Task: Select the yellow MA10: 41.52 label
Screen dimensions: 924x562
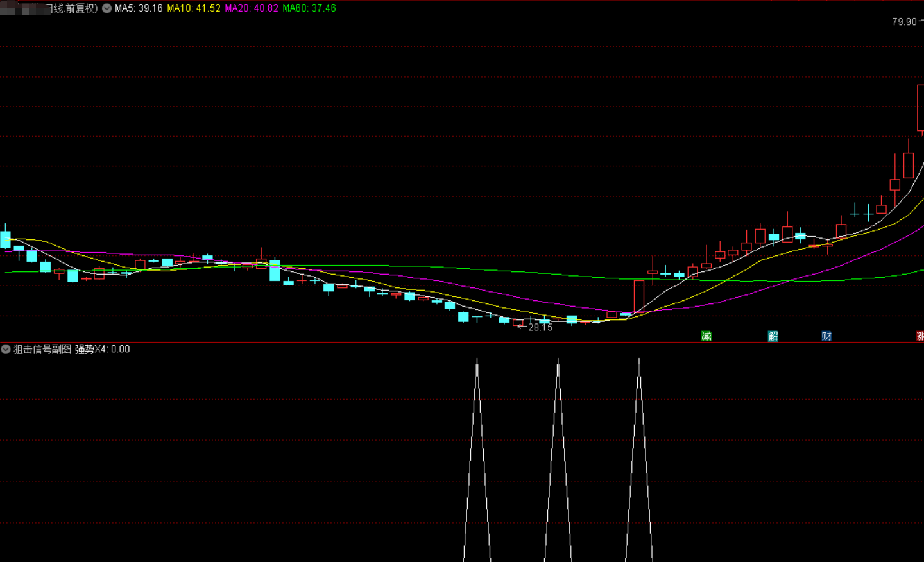Action: coord(194,8)
